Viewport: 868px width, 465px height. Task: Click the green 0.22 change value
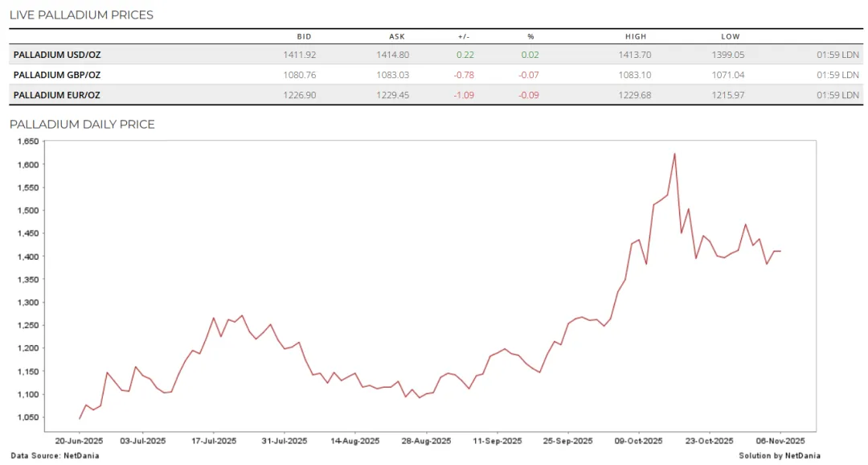(x=465, y=55)
